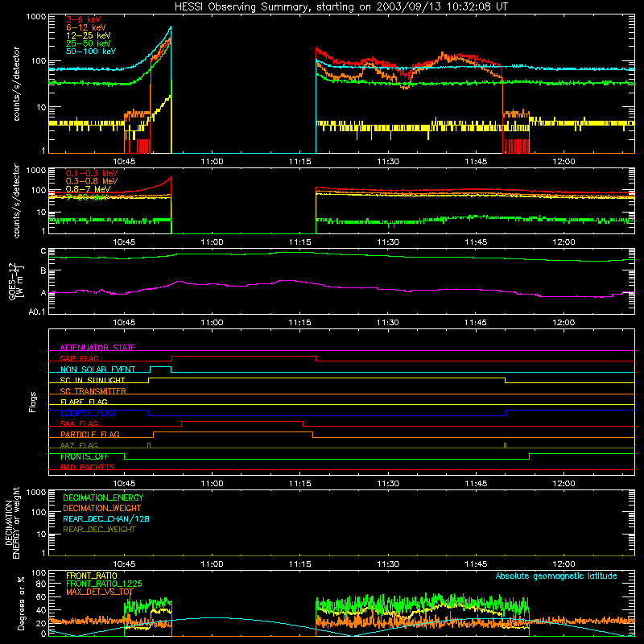Click the '10:45' tick under the decimation panel
The height and width of the screenshot is (644, 644).
pos(124,564)
